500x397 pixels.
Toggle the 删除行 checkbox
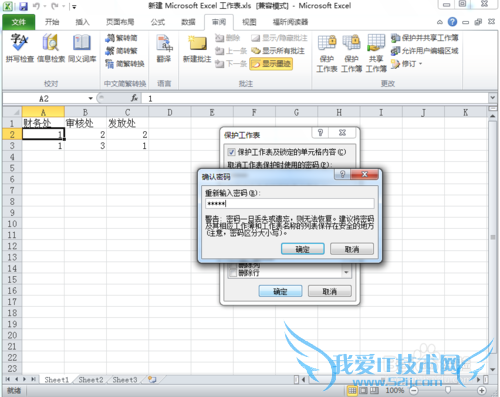tap(233, 273)
